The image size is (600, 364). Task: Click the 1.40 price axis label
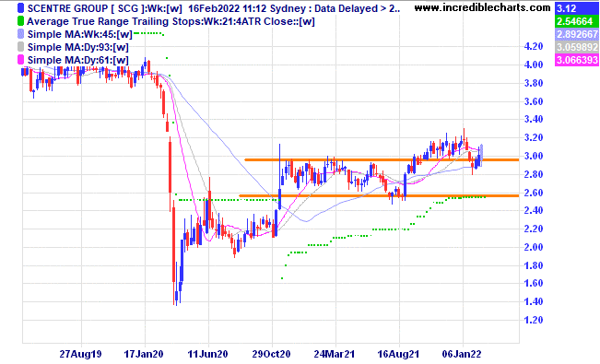pyautogui.click(x=534, y=301)
